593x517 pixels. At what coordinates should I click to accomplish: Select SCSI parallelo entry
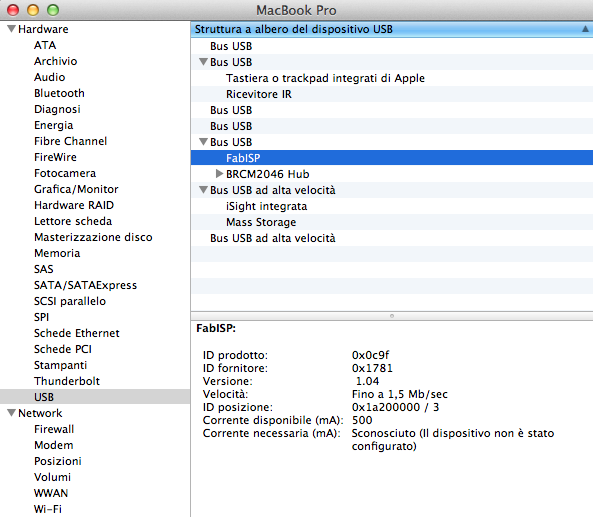tap(70, 301)
